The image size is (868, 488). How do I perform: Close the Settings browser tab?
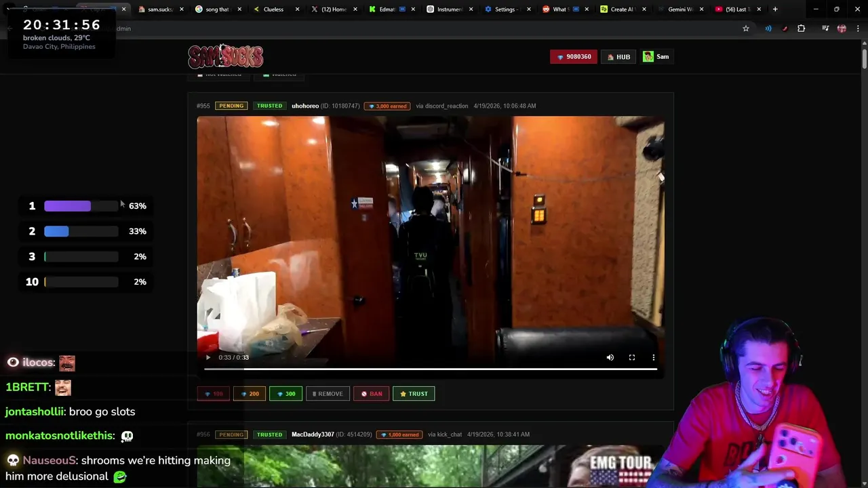click(x=528, y=9)
